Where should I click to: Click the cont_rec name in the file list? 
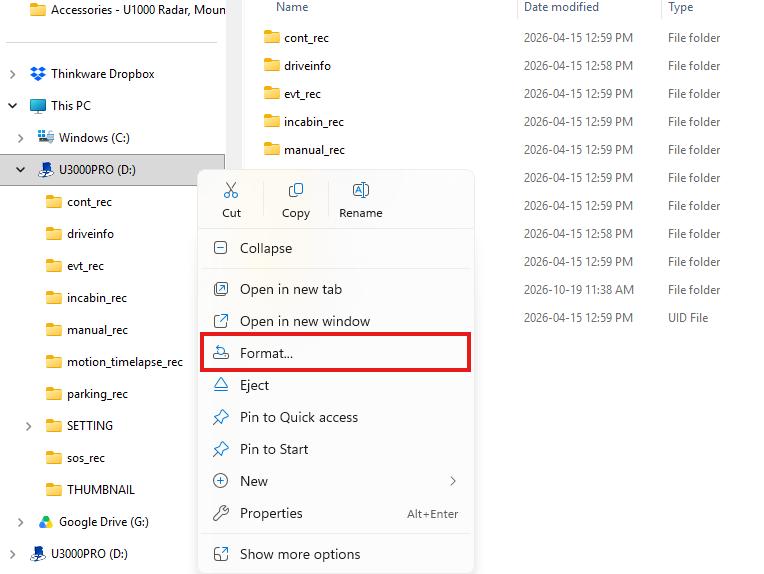(306, 38)
